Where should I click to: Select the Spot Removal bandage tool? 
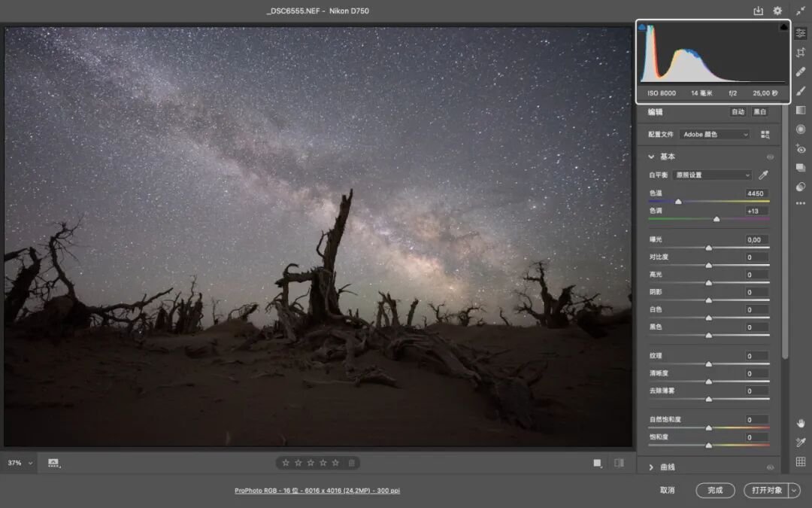click(801, 71)
